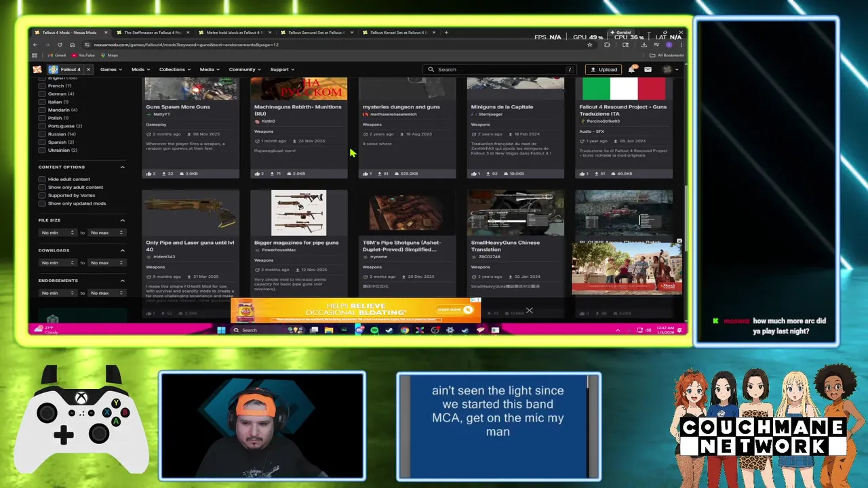Switch to The Staffmaster browser tab
868x488 pixels.
(152, 33)
